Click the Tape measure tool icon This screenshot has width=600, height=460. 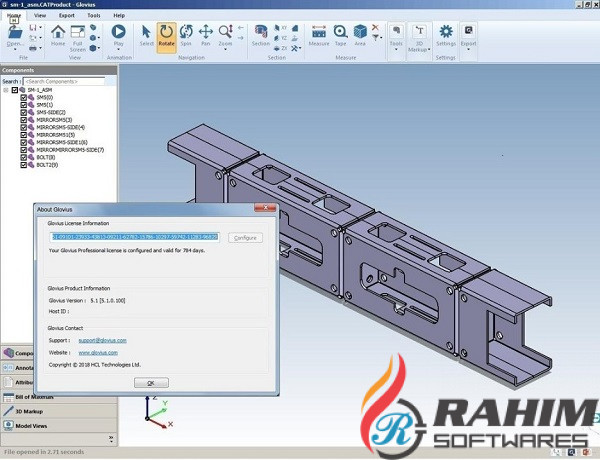pos(340,31)
